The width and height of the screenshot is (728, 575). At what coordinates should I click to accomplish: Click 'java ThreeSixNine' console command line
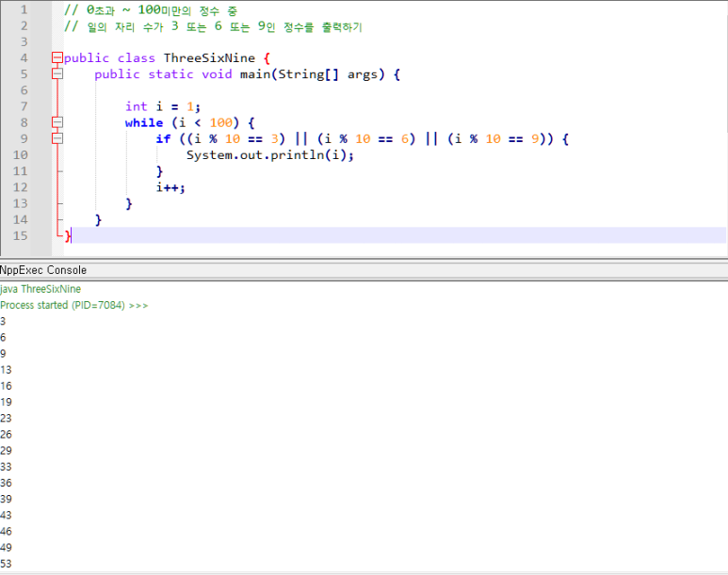pos(40,289)
